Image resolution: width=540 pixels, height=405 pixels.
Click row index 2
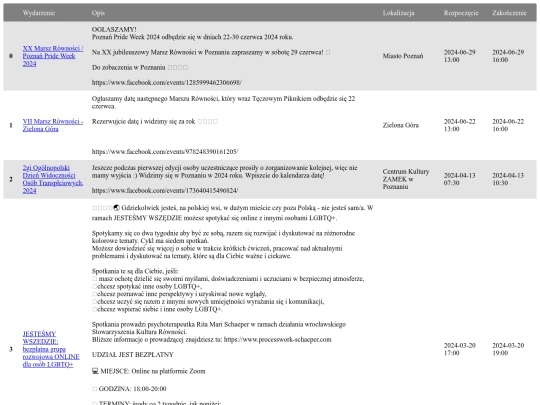point(11,179)
